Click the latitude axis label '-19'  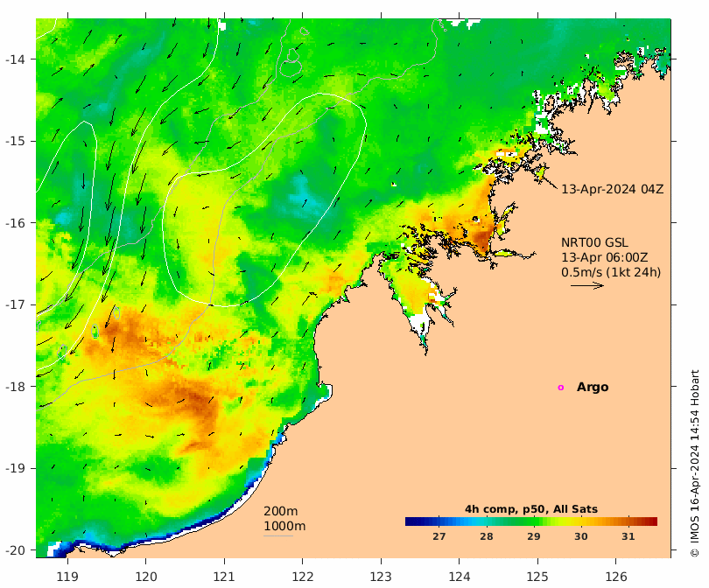point(15,468)
